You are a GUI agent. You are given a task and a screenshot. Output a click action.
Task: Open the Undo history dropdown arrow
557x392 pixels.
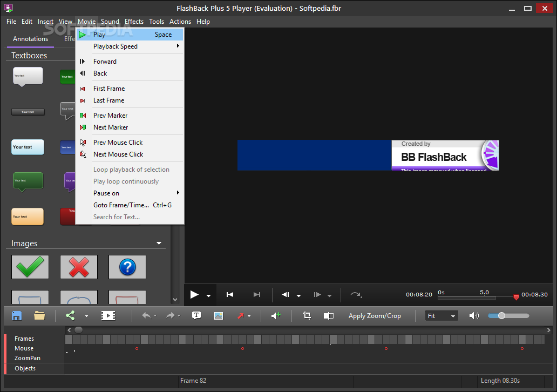tap(155, 316)
